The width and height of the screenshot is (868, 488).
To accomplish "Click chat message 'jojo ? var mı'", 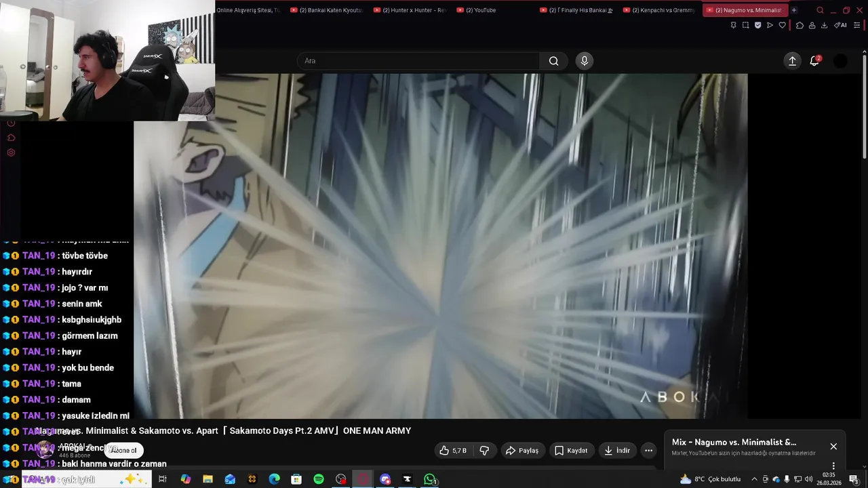I will click(x=85, y=288).
